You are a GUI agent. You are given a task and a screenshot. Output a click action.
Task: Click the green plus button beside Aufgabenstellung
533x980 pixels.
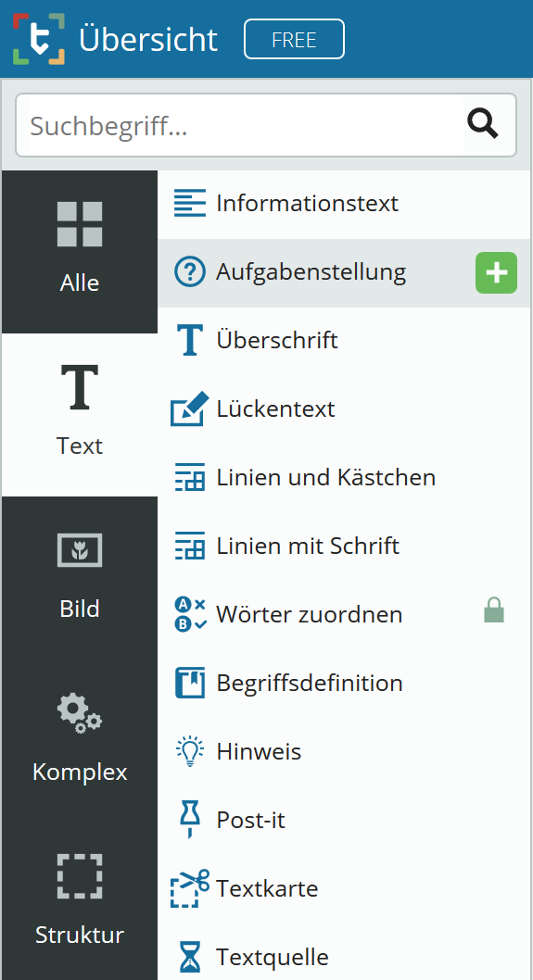point(496,272)
